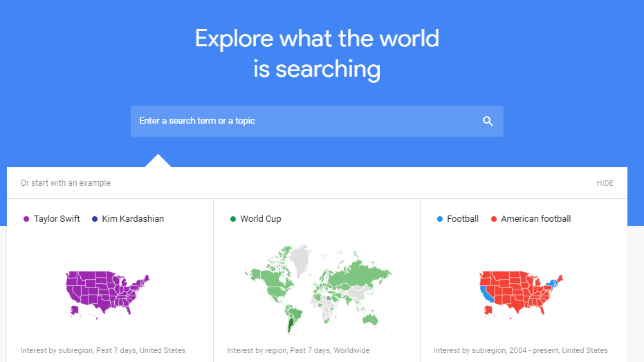Click the purple United States map thumbnail

[x=108, y=294]
